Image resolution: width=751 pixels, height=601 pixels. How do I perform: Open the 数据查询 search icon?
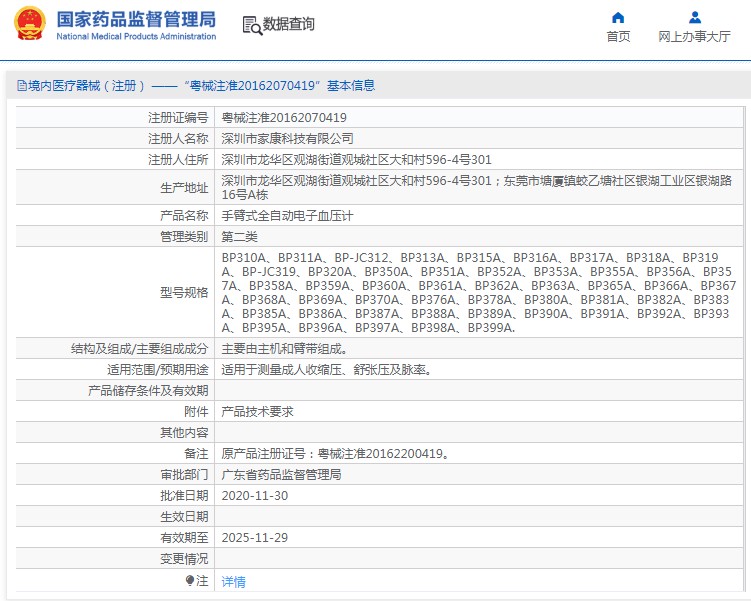[x=252, y=25]
